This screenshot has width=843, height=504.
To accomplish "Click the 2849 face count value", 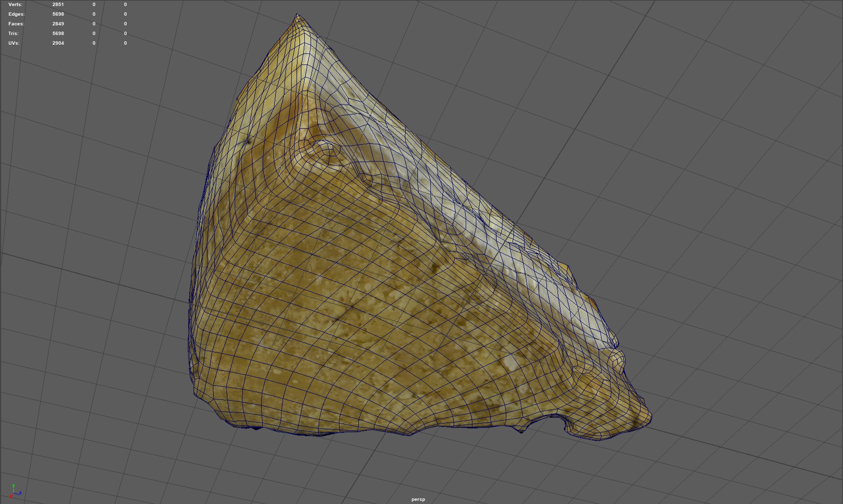I will coord(58,24).
